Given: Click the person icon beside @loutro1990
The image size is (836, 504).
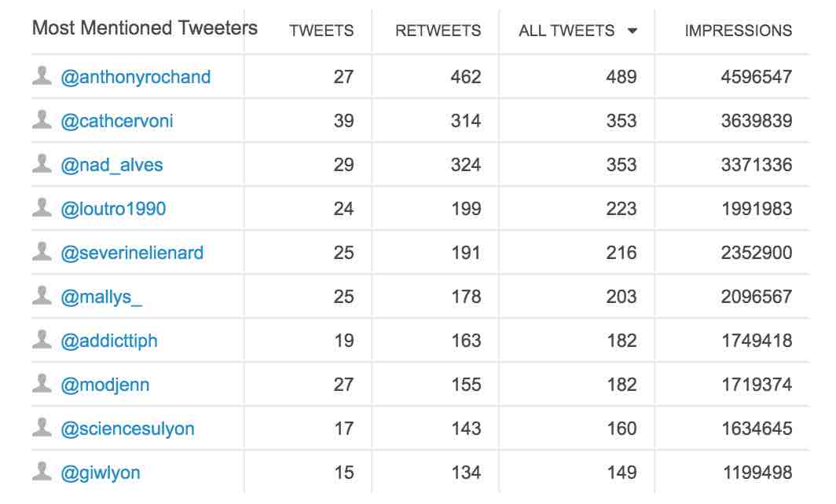Looking at the screenshot, I should tap(42, 208).
